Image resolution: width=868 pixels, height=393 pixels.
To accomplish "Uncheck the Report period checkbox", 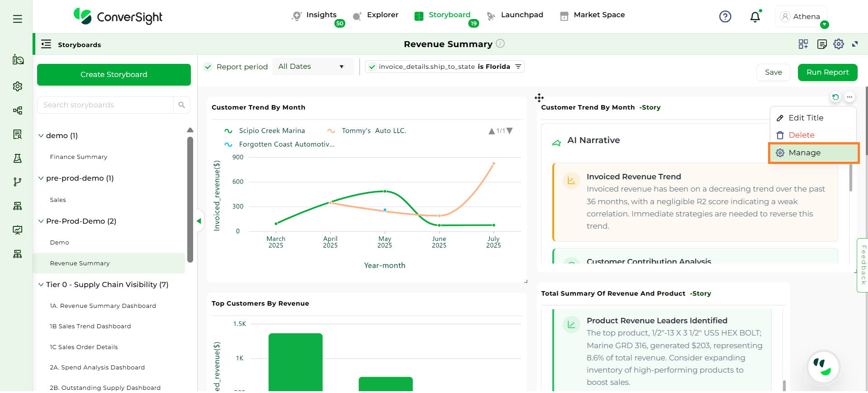I will 208,67.
